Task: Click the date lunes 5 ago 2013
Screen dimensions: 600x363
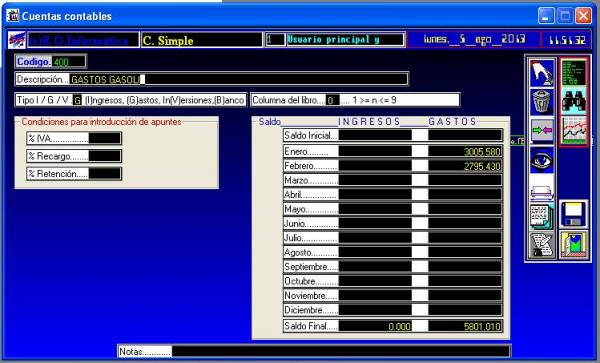Action: (x=474, y=39)
